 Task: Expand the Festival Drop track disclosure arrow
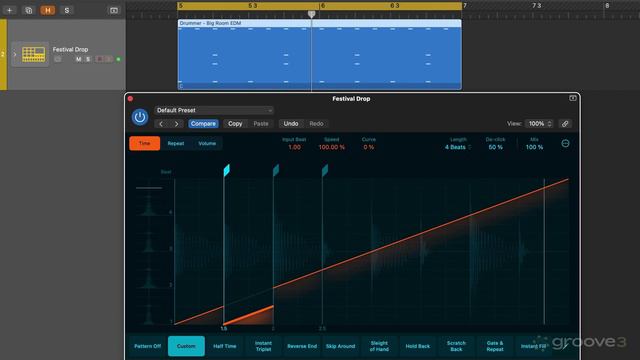(15, 54)
